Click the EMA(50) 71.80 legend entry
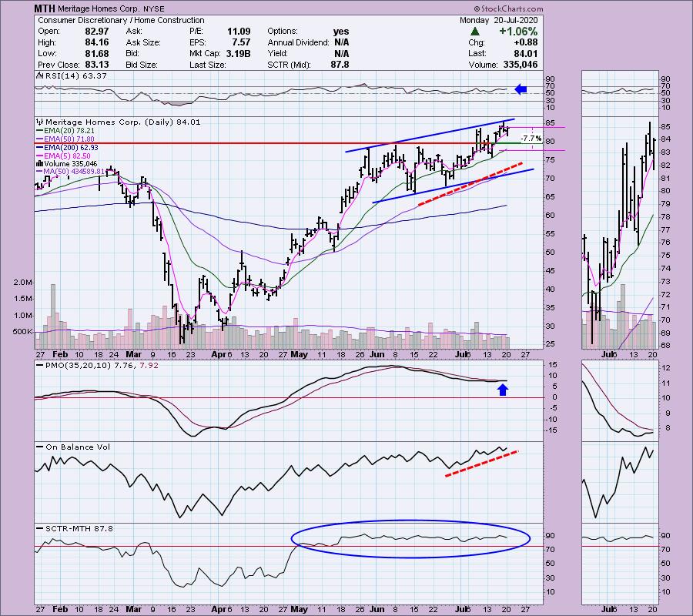The image size is (693, 616). [x=69, y=139]
